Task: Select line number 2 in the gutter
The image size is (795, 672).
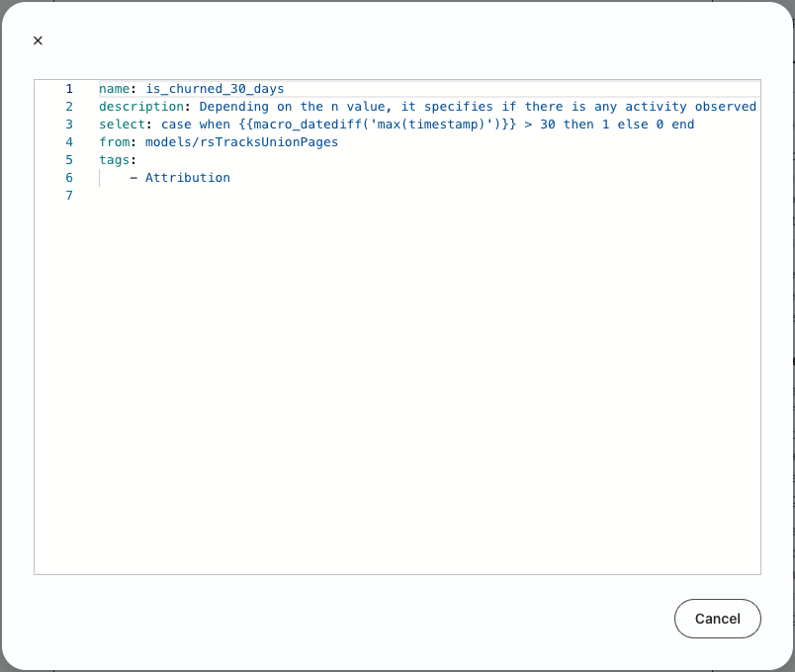Action: click(69, 107)
